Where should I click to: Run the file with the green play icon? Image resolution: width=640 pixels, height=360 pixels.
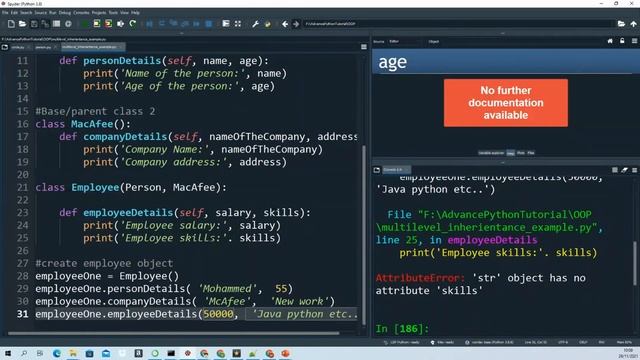(85, 24)
